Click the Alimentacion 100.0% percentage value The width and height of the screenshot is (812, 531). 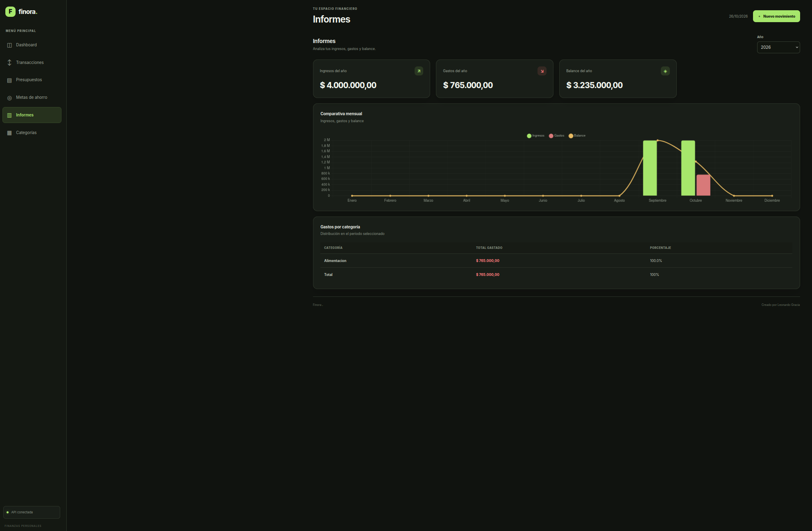(656, 261)
